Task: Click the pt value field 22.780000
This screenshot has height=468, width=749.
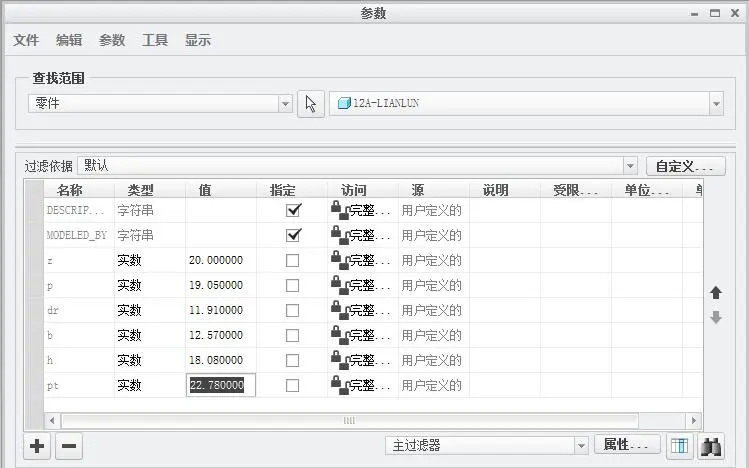Action: [221, 385]
